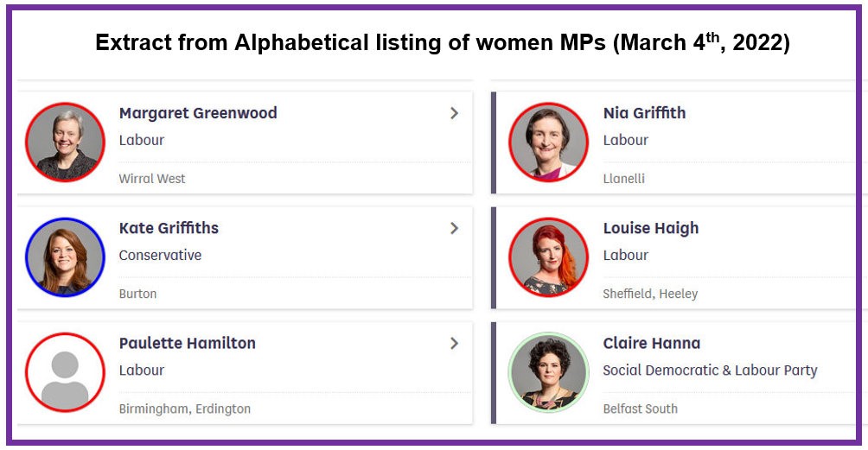Open Kate Griffiths' entry via chevron arrow

point(454,228)
